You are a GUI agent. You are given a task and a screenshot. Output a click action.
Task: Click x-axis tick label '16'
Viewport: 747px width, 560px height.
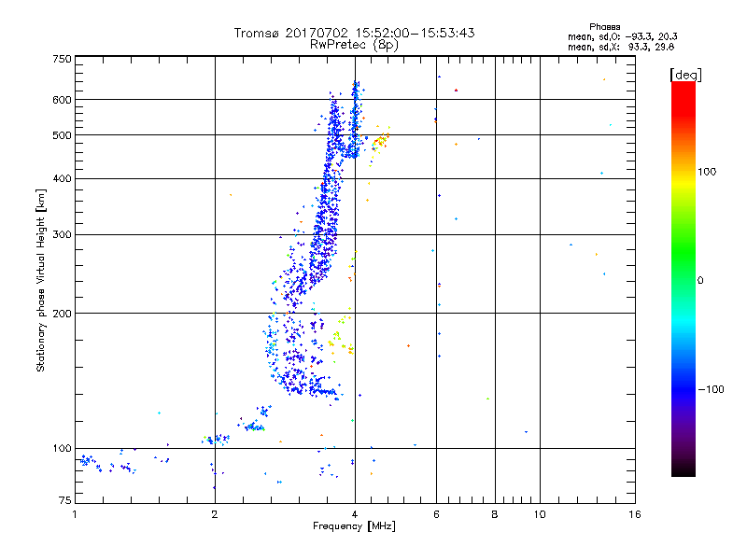tap(635, 514)
